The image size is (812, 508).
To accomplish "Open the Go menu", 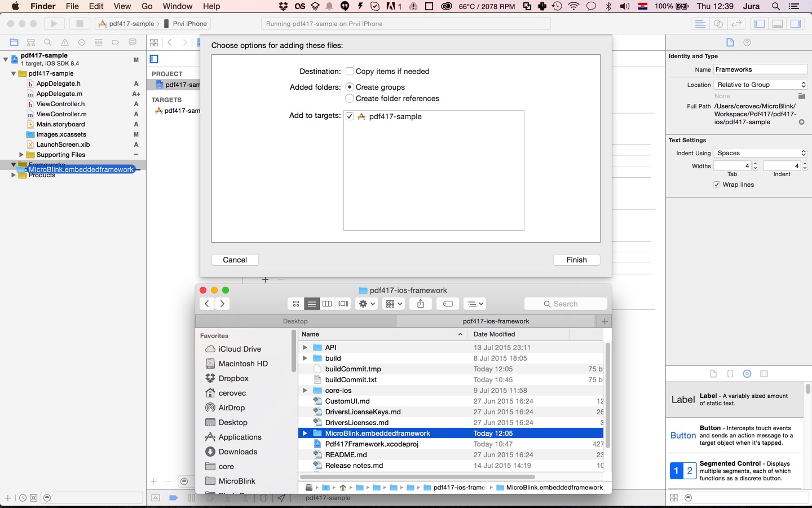I will coord(147,6).
